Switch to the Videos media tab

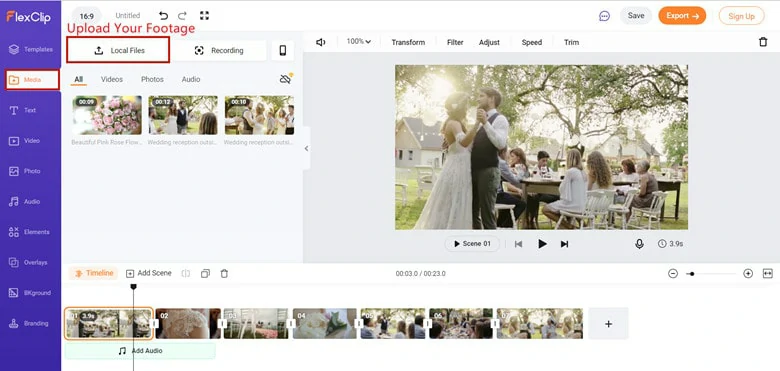tap(112, 80)
